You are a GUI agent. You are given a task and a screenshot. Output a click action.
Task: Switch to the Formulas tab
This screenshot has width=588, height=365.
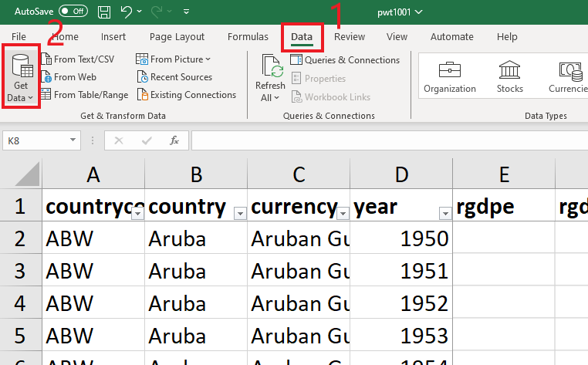coord(248,36)
